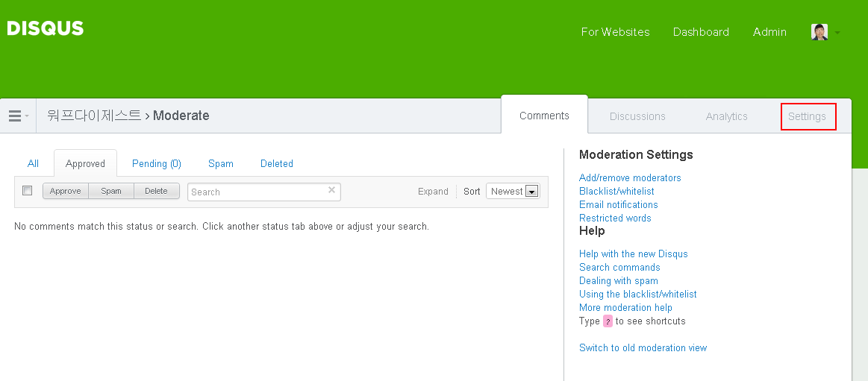The width and height of the screenshot is (868, 381).
Task: Click the user avatar picture
Action: pos(819,32)
